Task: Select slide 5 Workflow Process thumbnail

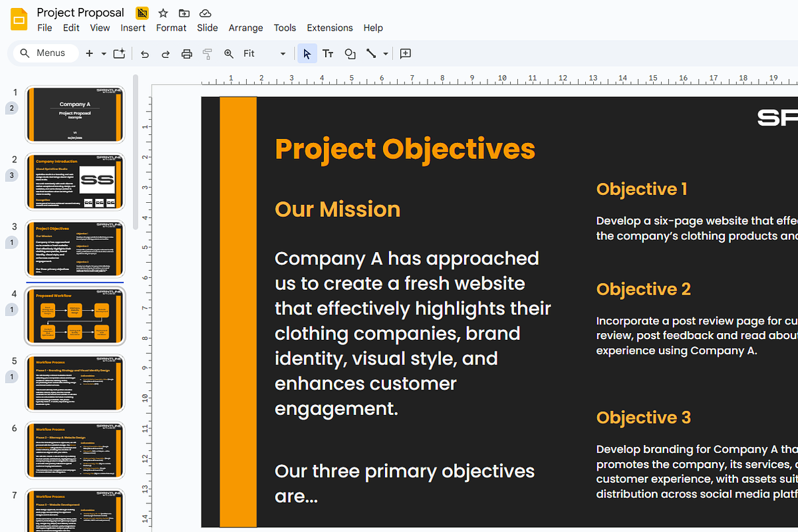Action: tap(74, 383)
